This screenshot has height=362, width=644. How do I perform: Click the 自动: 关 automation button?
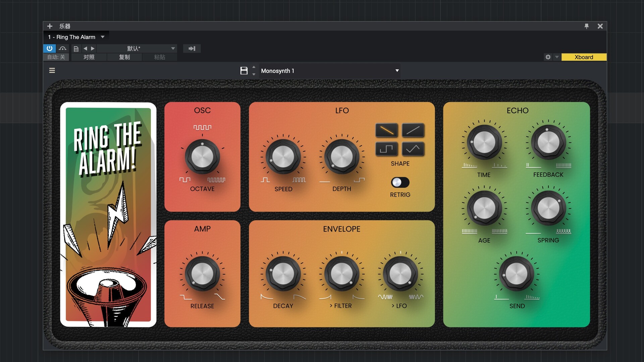pyautogui.click(x=56, y=57)
